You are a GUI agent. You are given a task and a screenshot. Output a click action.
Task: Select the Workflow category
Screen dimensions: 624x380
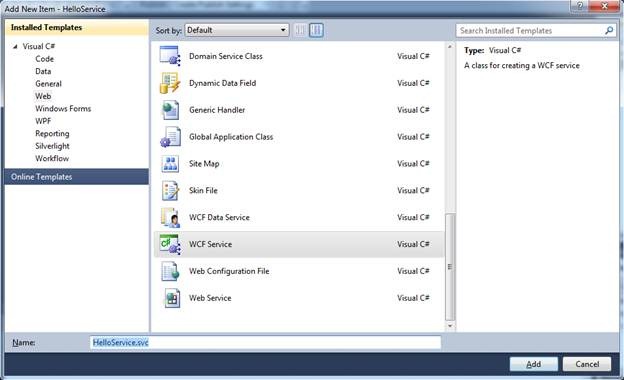[x=52, y=158]
